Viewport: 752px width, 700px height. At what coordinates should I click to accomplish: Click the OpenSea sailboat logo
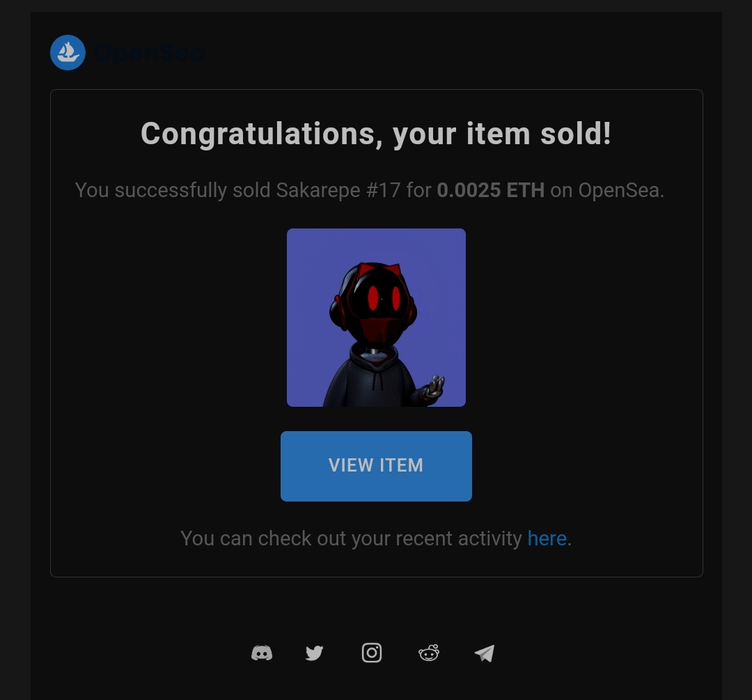[x=68, y=53]
